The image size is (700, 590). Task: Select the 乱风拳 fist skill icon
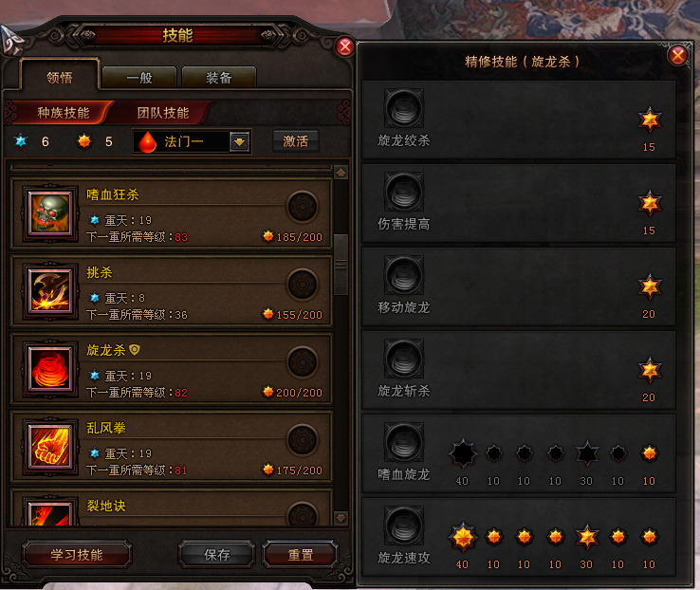[x=49, y=447]
